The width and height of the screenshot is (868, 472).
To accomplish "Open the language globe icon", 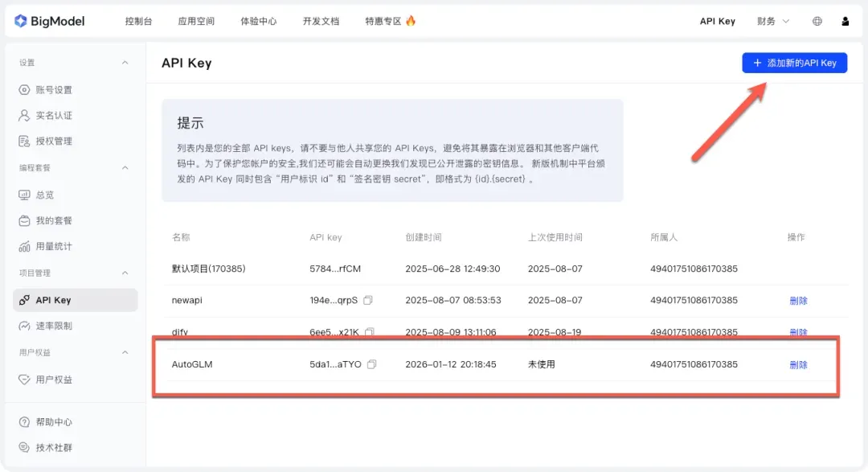I will [x=817, y=22].
